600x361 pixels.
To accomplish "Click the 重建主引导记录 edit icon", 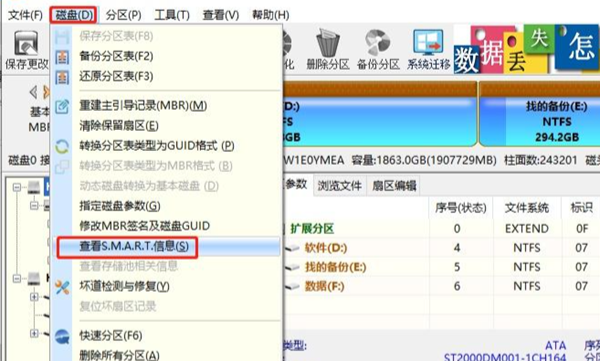I will pos(62,106).
